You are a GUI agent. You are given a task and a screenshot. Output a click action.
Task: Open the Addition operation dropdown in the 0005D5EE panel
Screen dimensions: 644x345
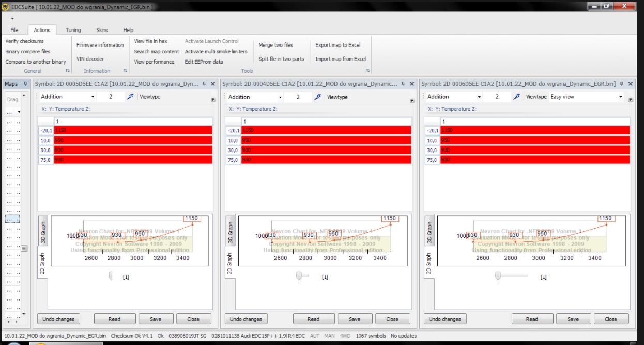pyautogui.click(x=93, y=97)
